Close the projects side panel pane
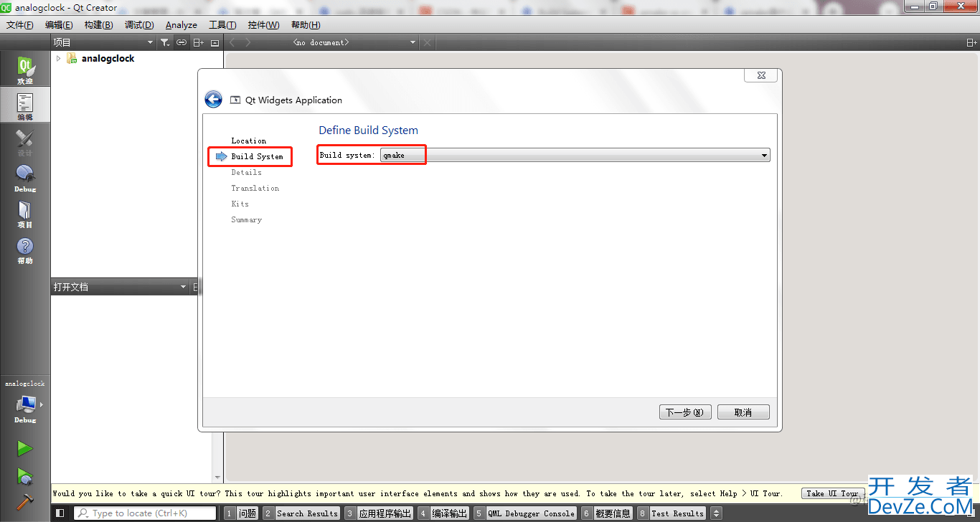The width and height of the screenshot is (980, 522). (x=215, y=42)
